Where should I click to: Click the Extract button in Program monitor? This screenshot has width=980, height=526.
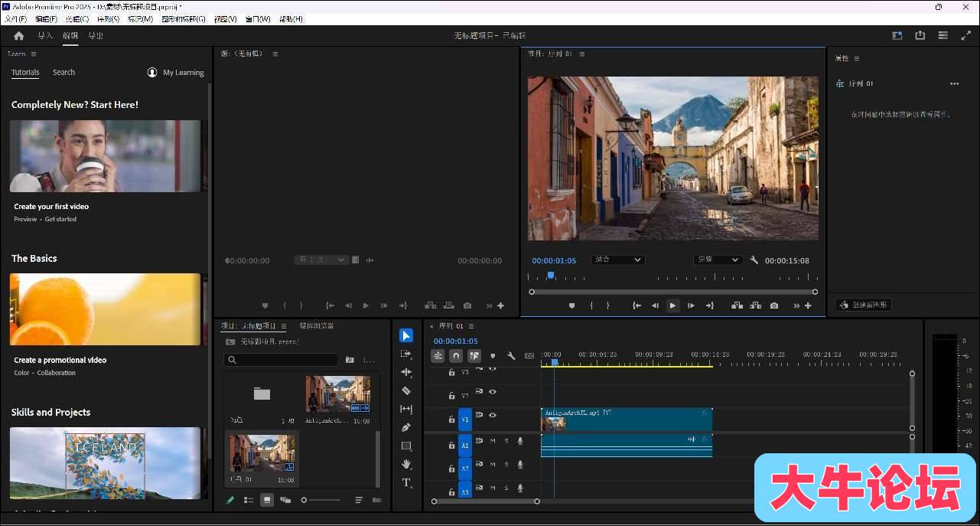756,305
